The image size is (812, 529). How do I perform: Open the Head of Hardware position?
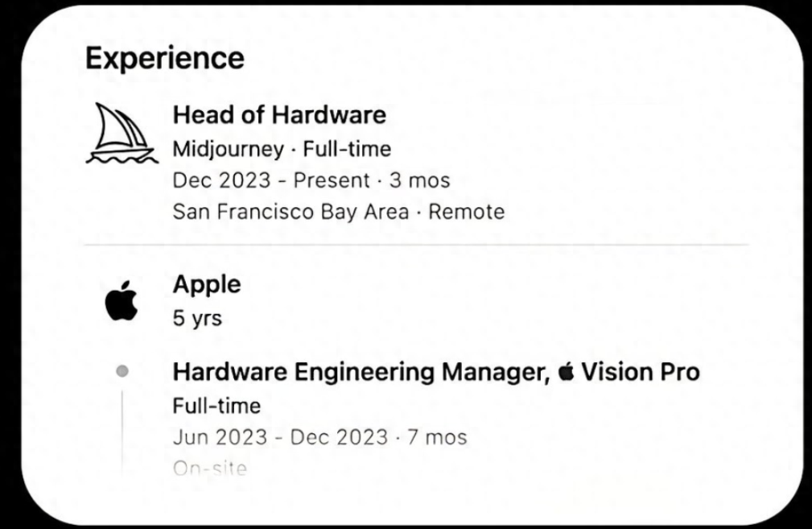[279, 114]
